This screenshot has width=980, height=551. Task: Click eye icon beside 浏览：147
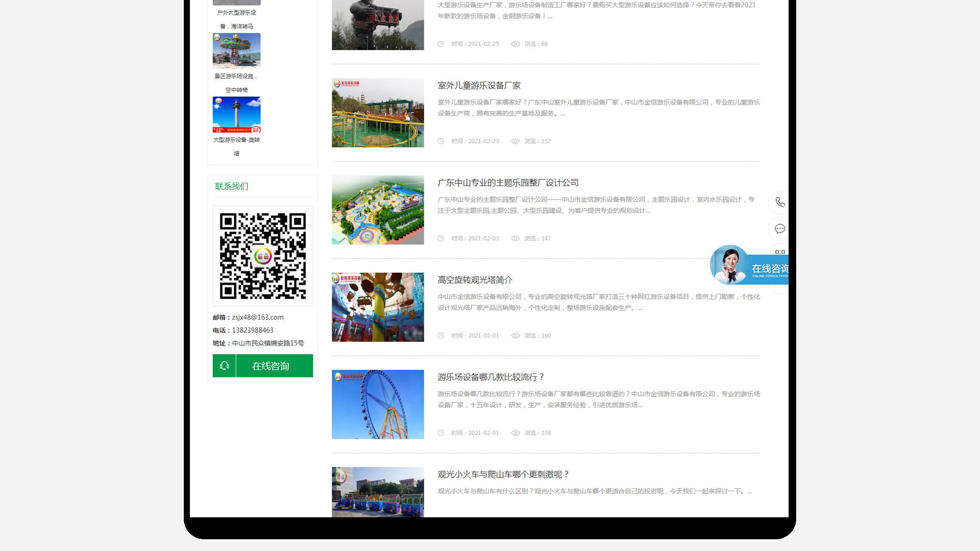tap(516, 238)
